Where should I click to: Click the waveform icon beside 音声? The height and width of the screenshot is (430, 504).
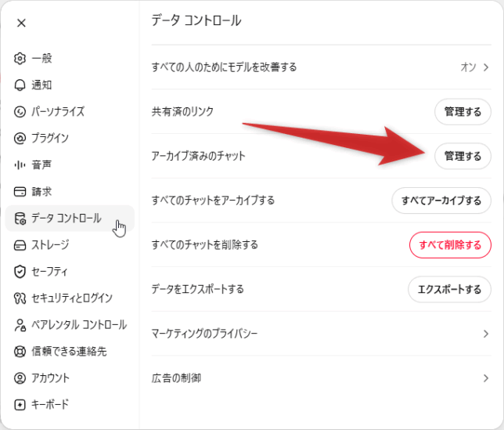coord(20,165)
